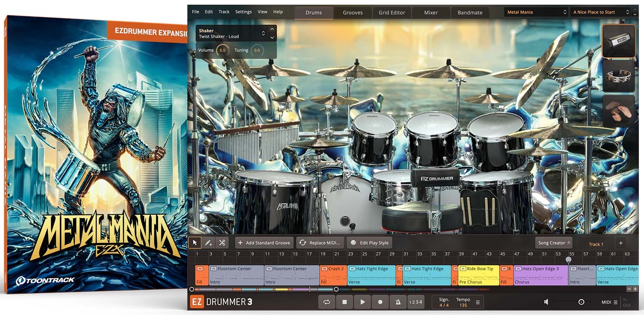Open the Metal Mania library dropdown

tap(536, 12)
